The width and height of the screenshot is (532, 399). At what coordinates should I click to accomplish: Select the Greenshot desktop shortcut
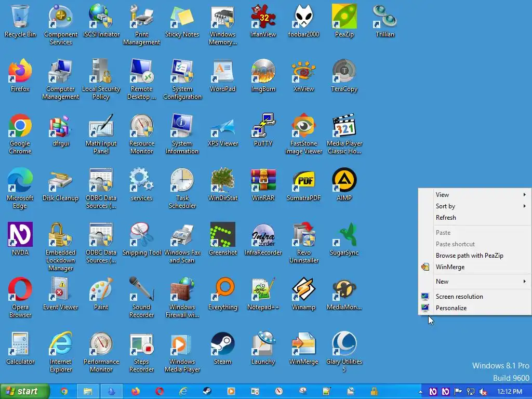pos(222,240)
